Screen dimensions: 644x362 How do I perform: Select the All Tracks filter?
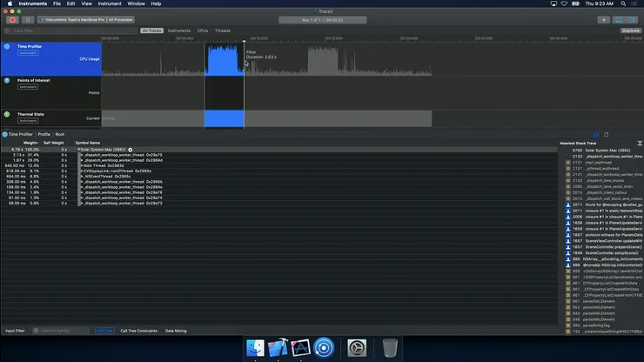(x=151, y=30)
